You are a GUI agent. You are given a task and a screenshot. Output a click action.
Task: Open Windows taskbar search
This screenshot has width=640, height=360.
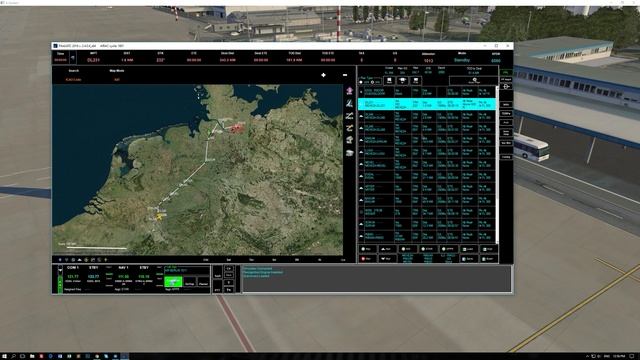[13, 356]
